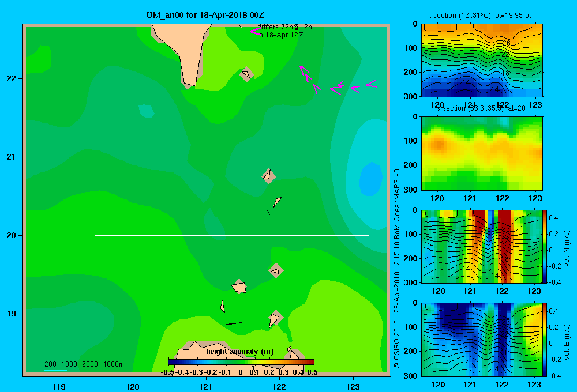The image size is (577, 392).
Task: Click longitude 121 under the vel. N section
Action: point(470,291)
